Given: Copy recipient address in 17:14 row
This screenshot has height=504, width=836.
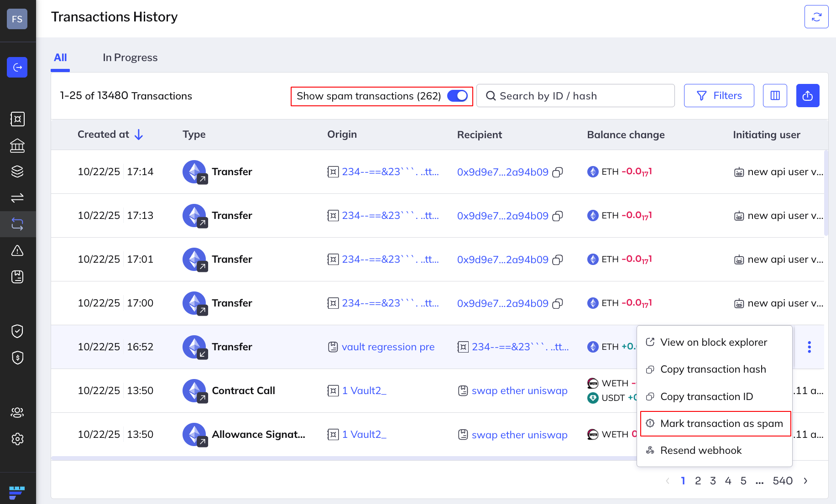Looking at the screenshot, I should (558, 172).
